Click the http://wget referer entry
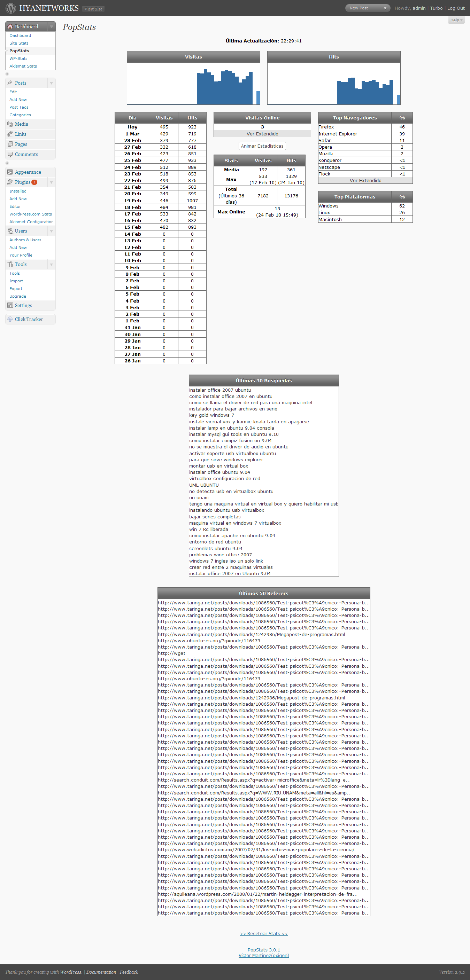The image size is (470, 980). pyautogui.click(x=172, y=653)
